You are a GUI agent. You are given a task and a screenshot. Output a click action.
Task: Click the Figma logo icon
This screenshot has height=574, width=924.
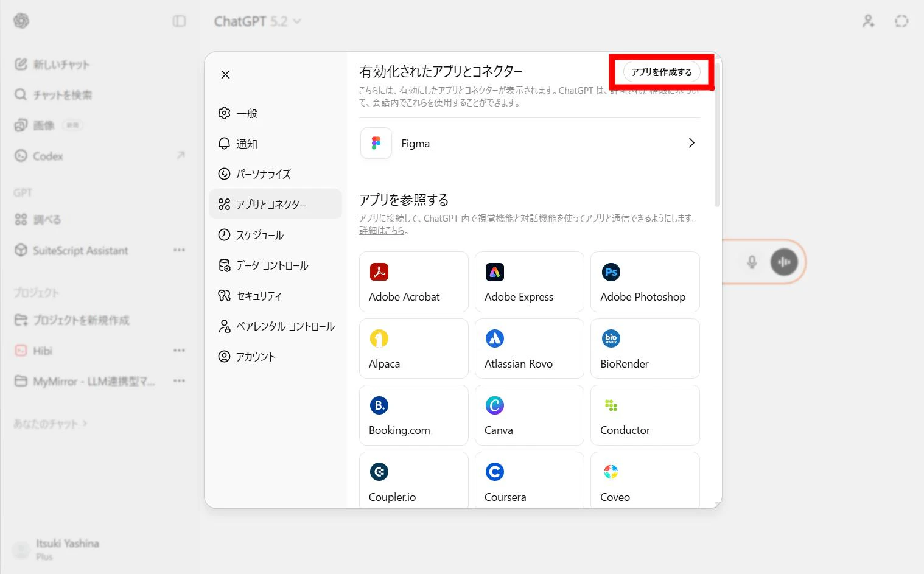(376, 143)
